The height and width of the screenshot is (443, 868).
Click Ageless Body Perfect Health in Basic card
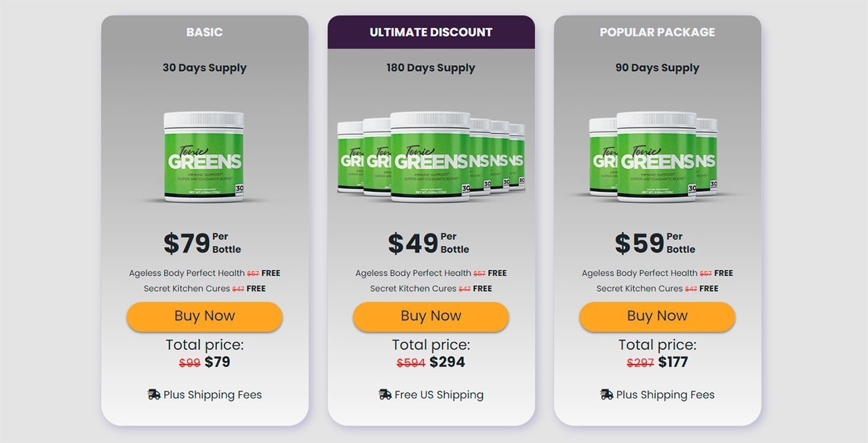coord(186,273)
